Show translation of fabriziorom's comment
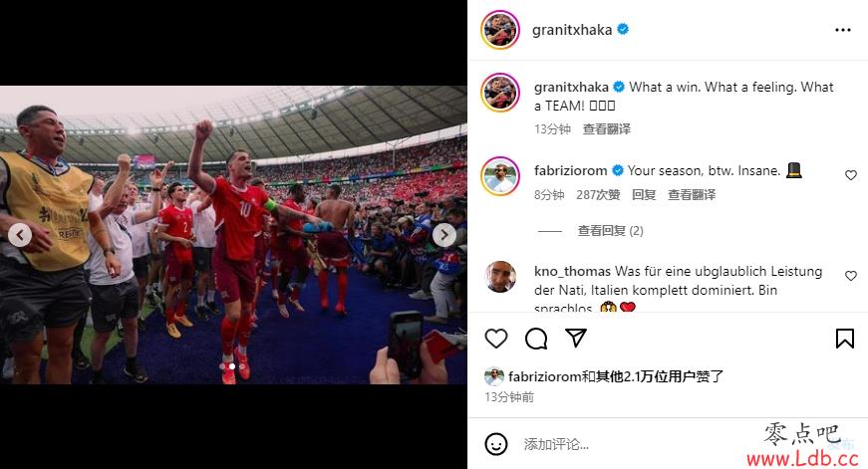Viewport: 868px width, 469px height. pyautogui.click(x=692, y=195)
